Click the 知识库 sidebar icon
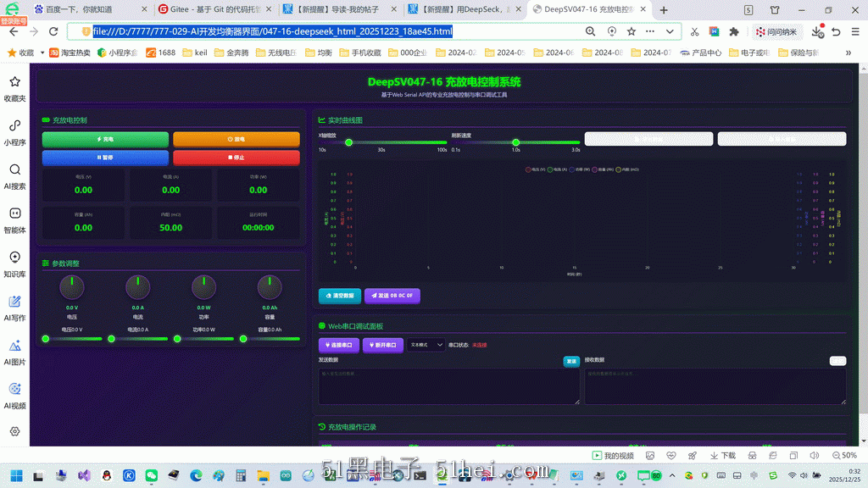This screenshot has height=488, width=868. coord(15,264)
